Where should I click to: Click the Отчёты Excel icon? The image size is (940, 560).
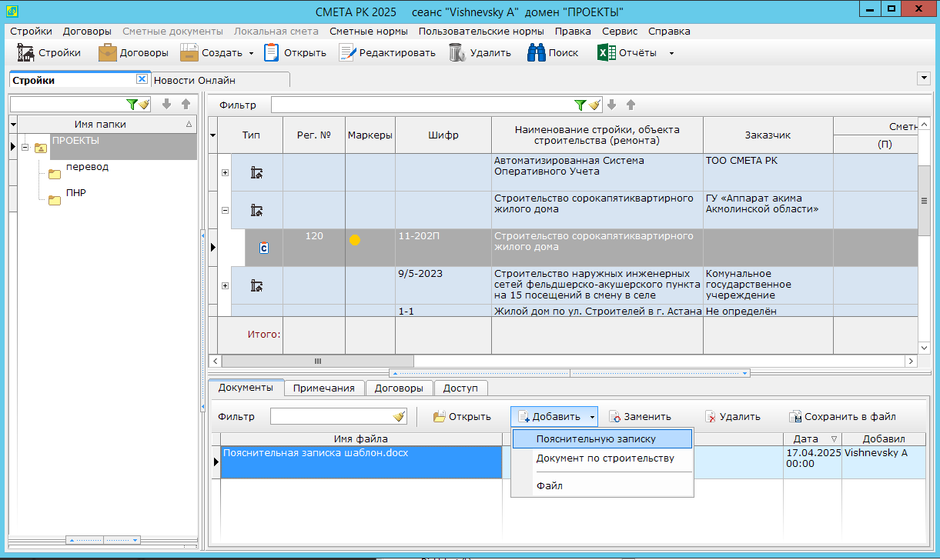tap(607, 53)
